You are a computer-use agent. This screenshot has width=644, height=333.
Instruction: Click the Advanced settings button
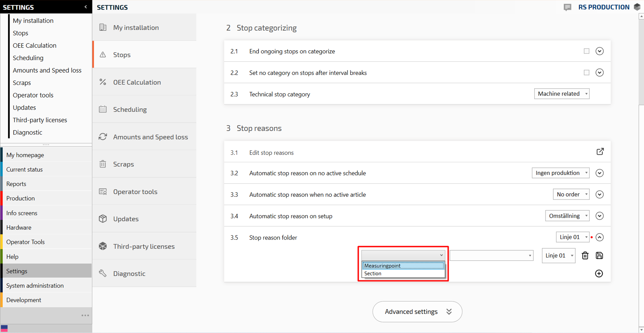point(417,311)
